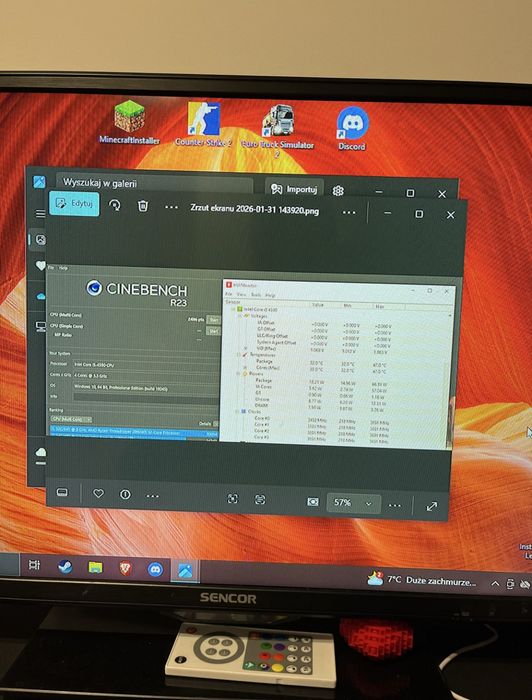Open the white cloud icon at sidebar bottom

point(41,452)
